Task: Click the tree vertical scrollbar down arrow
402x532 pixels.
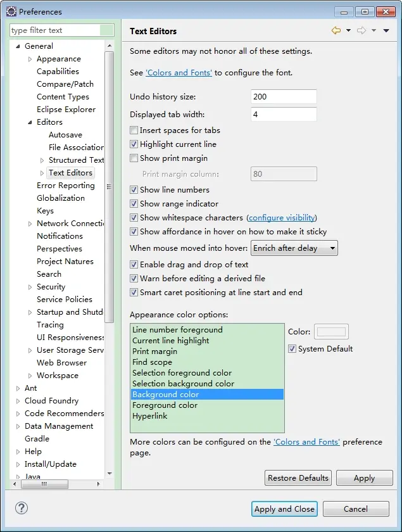Action: 110,473
